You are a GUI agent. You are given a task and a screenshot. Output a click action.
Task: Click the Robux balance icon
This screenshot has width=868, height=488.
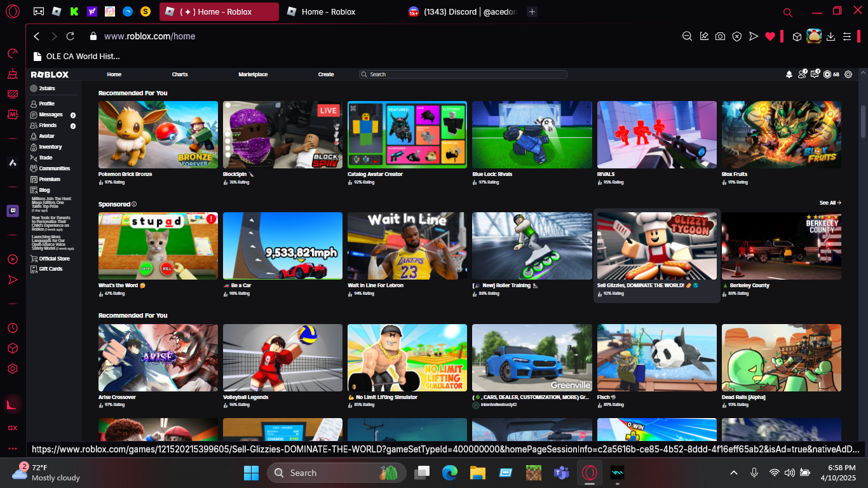(x=827, y=74)
